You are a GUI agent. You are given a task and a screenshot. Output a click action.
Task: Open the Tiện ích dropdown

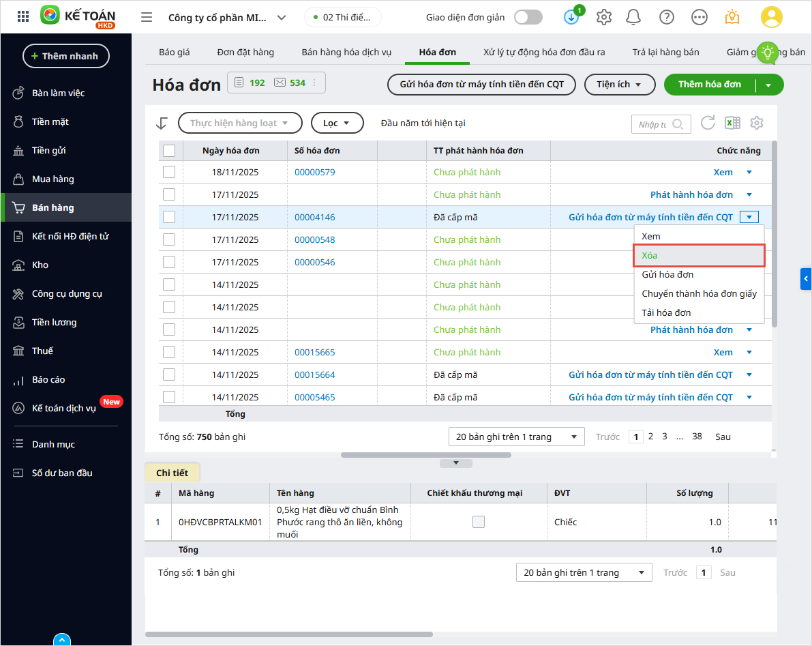(x=618, y=85)
